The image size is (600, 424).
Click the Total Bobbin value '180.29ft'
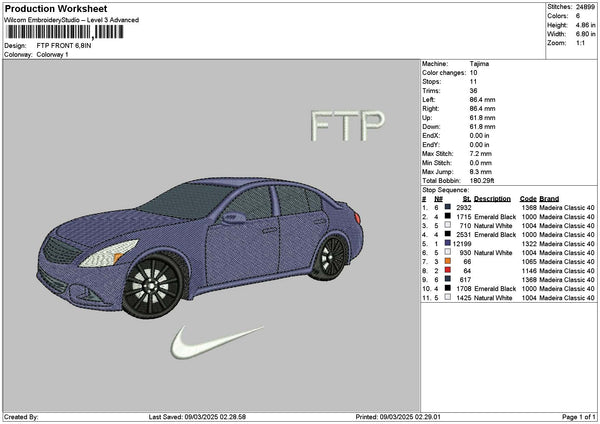pos(482,181)
